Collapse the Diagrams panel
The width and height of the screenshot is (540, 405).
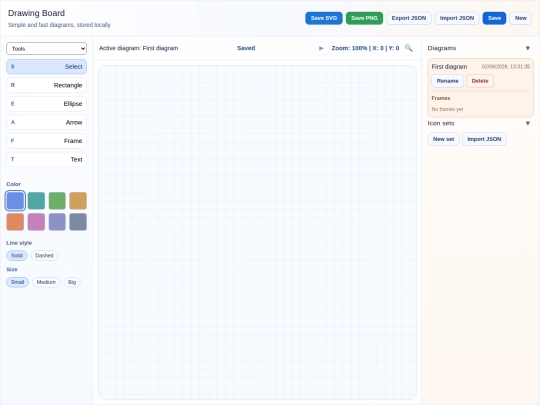tap(528, 48)
